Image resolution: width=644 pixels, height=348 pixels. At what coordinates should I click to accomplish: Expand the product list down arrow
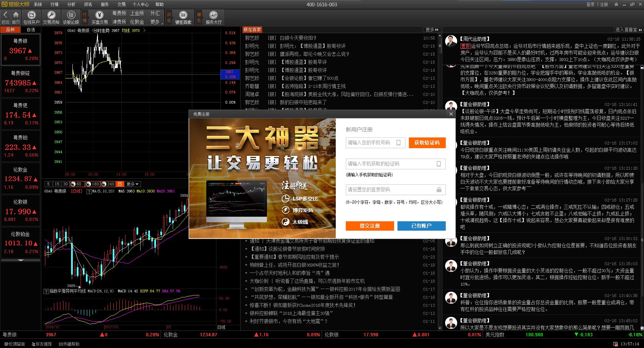pyautogui.click(x=20, y=260)
